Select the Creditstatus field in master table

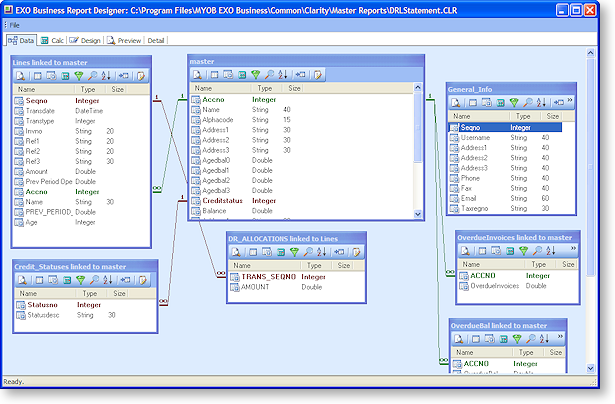224,200
